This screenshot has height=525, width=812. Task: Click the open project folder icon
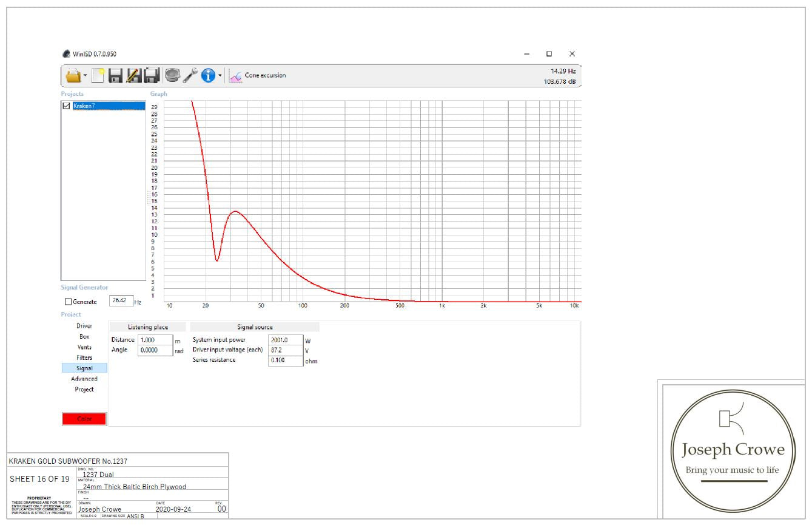73,75
